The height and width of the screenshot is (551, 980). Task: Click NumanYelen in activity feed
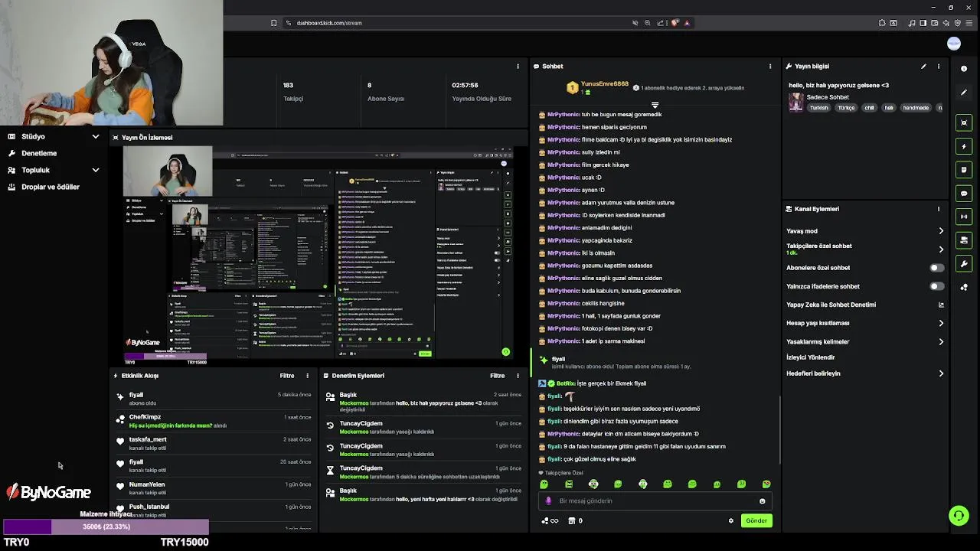click(147, 484)
